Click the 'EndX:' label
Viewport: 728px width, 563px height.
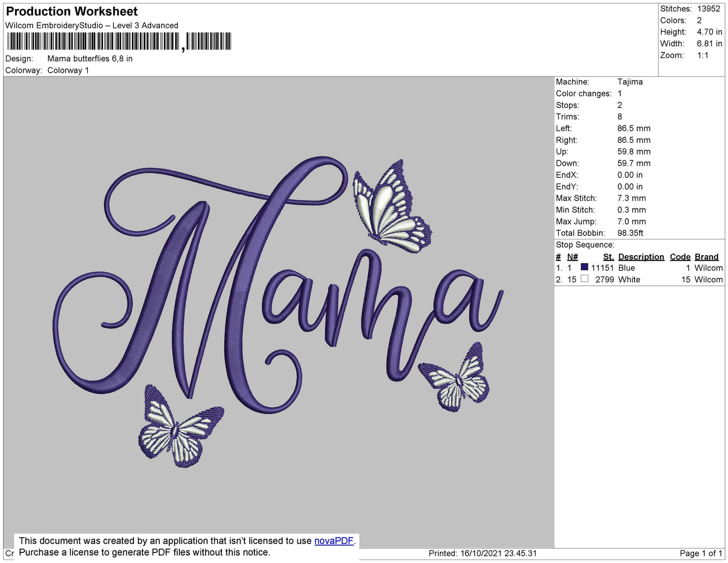[x=567, y=175]
